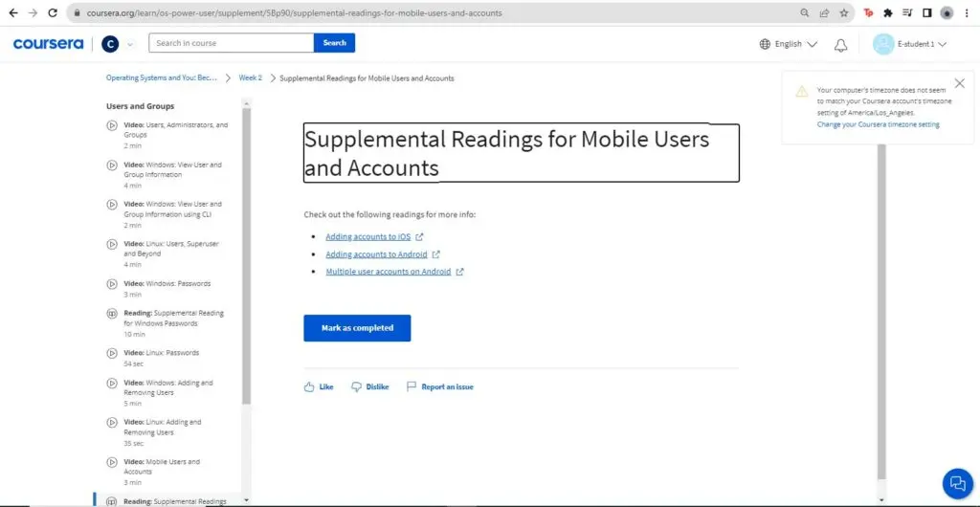
Task: Click the Dislike label
Action: coord(377,386)
